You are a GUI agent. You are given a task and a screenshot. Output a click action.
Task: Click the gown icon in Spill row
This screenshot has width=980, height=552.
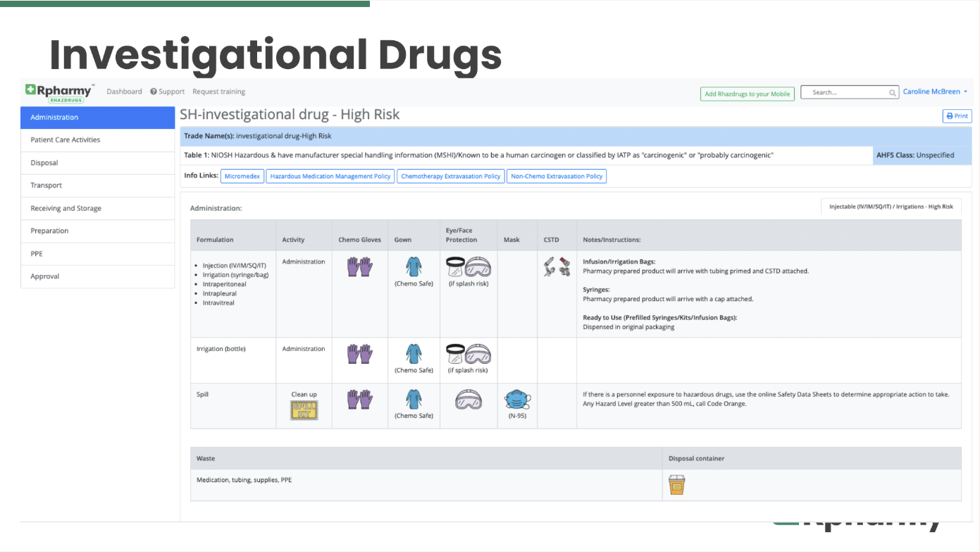click(413, 399)
